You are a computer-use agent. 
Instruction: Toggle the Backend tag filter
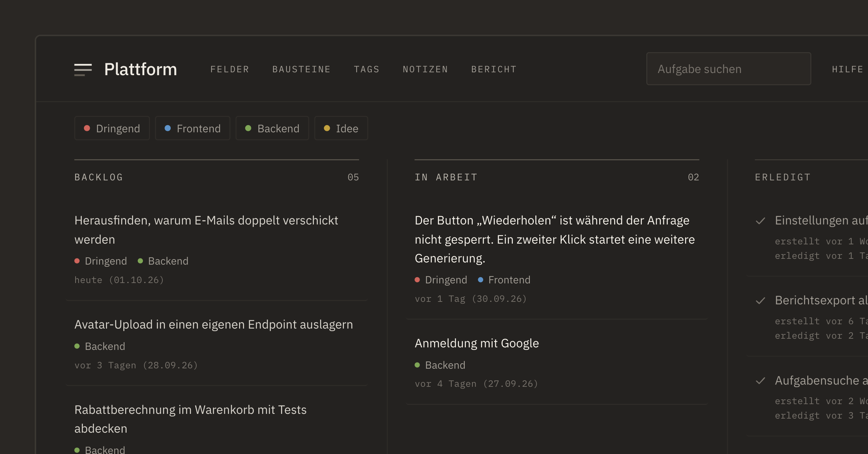[x=272, y=128]
